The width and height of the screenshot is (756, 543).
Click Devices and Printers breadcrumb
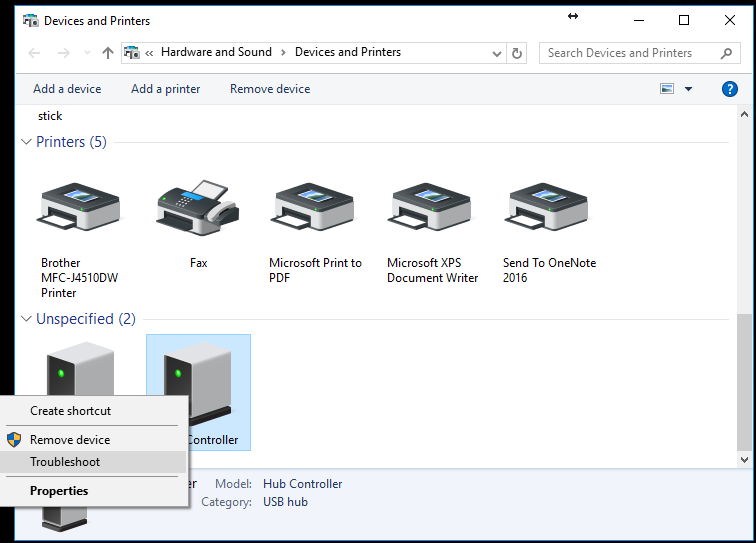point(348,52)
